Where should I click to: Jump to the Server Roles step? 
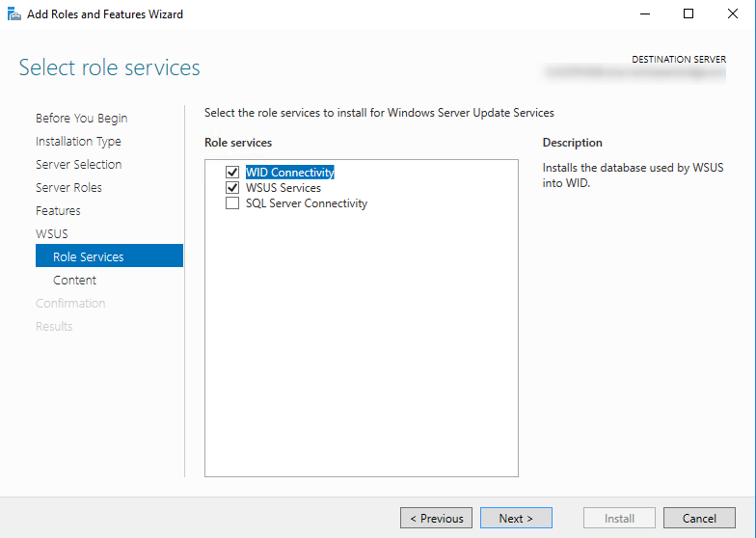click(68, 187)
